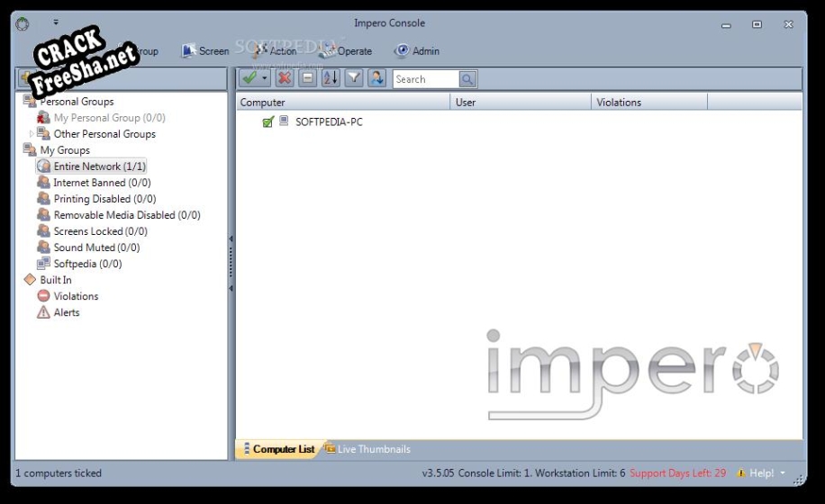825x504 pixels.
Task: Click the collapse-all minus icon in toolbar
Action: point(308,79)
